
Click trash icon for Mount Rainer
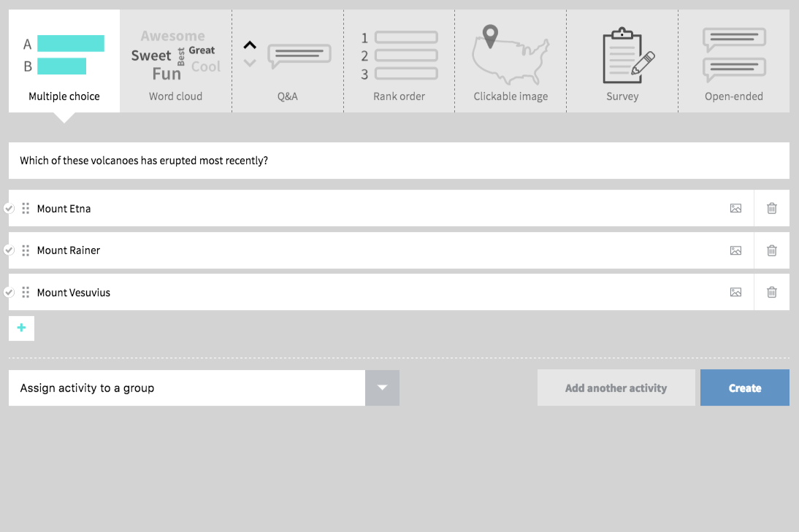771,250
